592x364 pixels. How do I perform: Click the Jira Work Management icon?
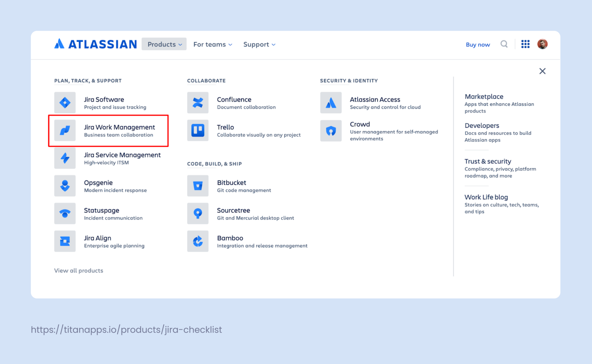click(x=65, y=130)
